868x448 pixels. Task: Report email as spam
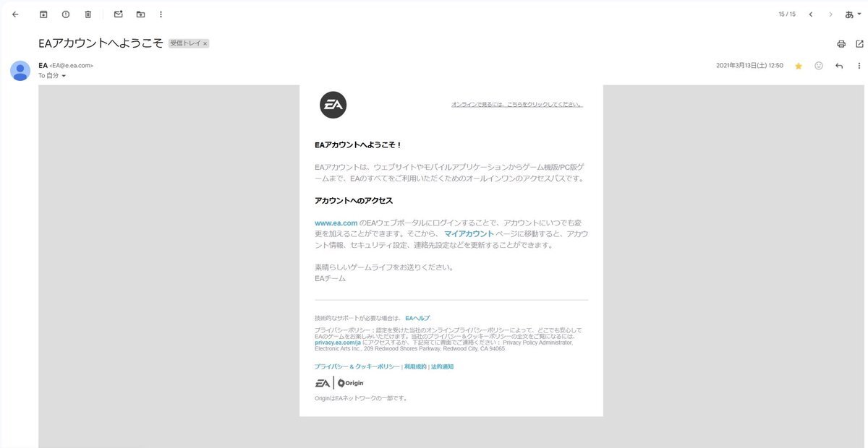tap(66, 14)
